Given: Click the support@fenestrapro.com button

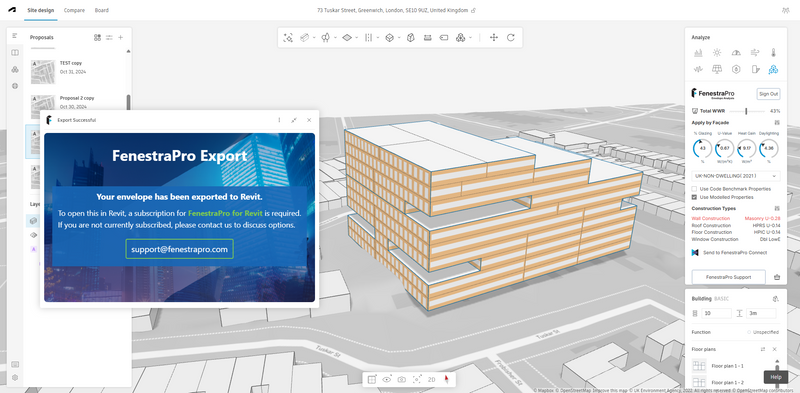Looking at the screenshot, I should pos(179,249).
